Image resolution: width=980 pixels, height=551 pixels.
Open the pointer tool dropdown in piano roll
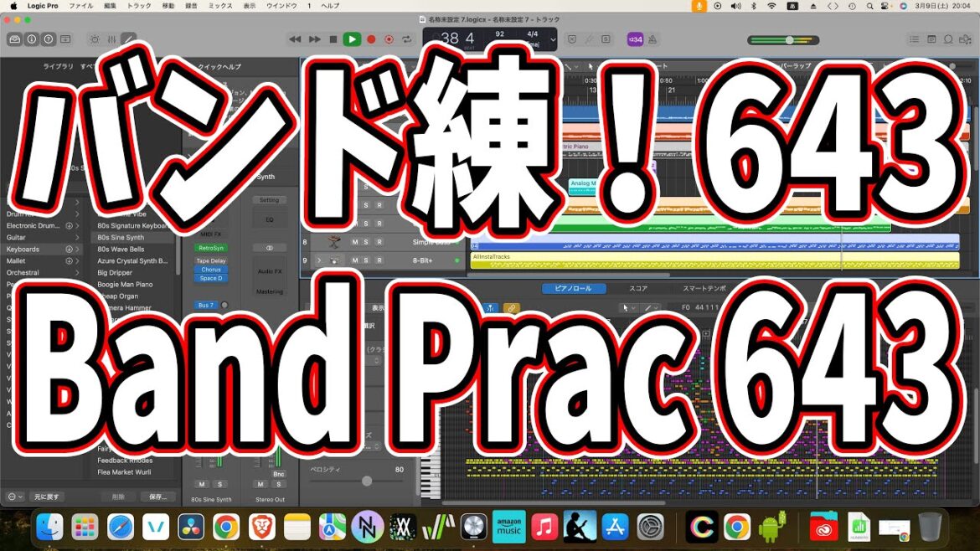tap(633, 307)
